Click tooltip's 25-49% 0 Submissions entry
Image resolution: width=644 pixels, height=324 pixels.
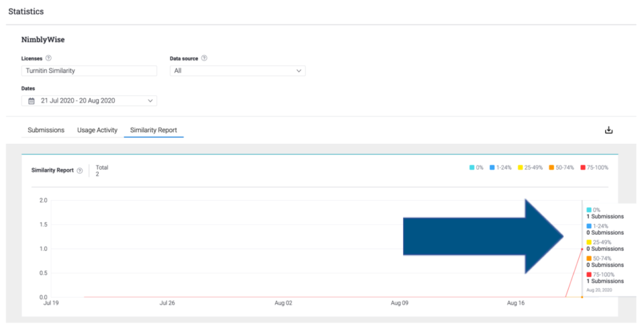[605, 245]
